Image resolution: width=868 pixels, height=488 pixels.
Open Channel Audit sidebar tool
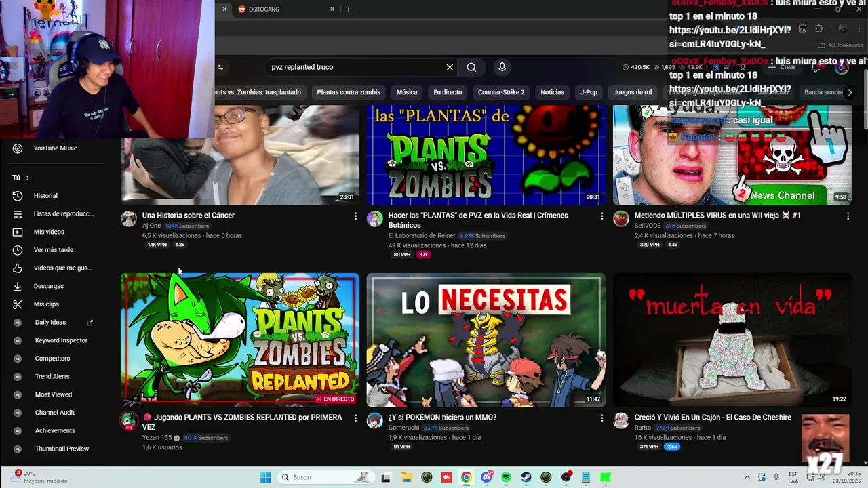(x=54, y=413)
